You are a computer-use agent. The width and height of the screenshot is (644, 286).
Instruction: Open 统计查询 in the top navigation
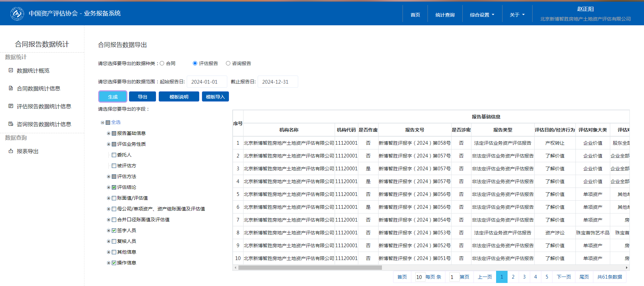click(x=445, y=15)
